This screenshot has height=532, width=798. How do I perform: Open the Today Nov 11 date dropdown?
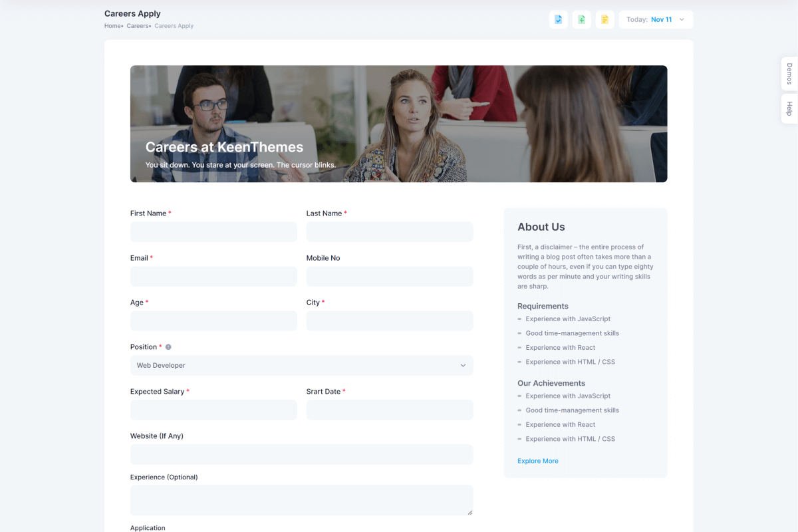click(656, 19)
